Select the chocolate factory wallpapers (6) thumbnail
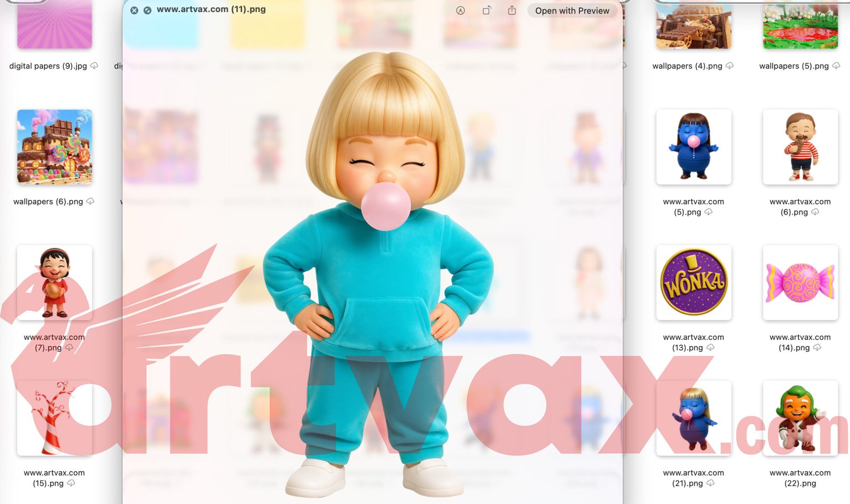 click(54, 147)
